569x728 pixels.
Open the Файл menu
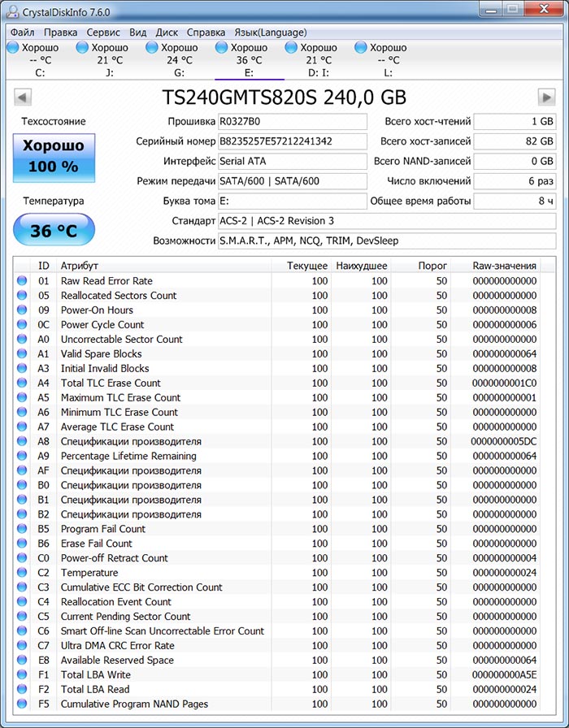tap(22, 32)
